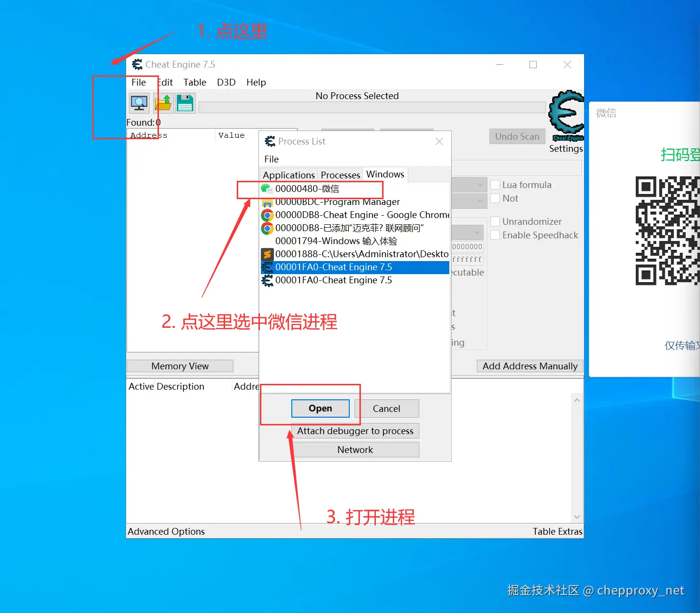
Task: Select the 00001888-C:\Users\Administrator entry
Action: 355,254
